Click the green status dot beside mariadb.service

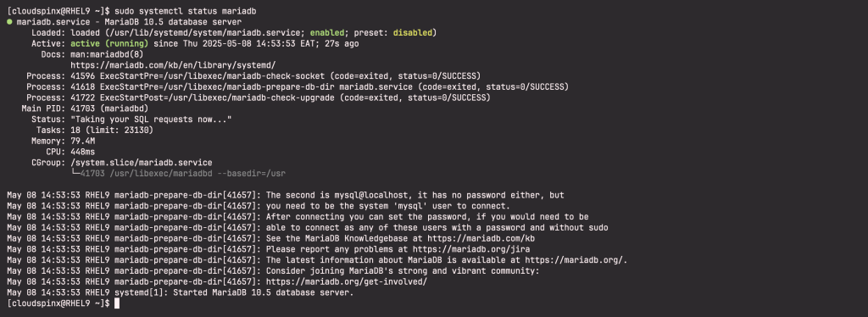tap(9, 22)
